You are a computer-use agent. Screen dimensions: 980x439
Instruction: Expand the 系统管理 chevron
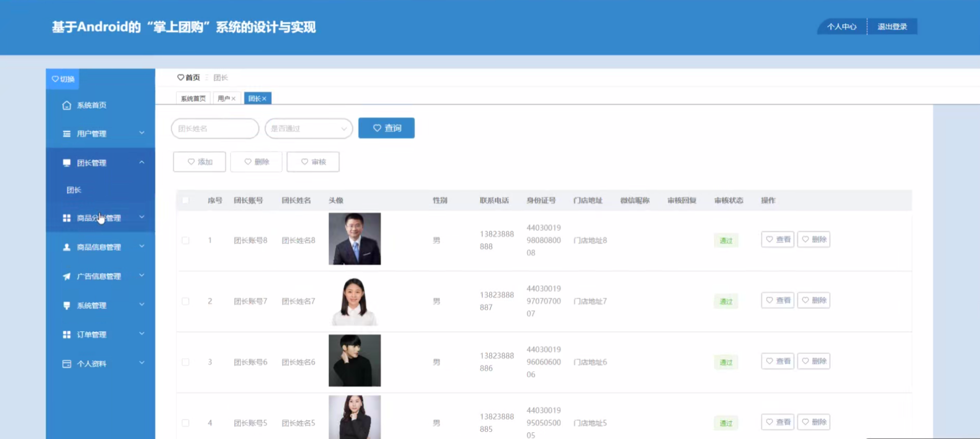(141, 304)
